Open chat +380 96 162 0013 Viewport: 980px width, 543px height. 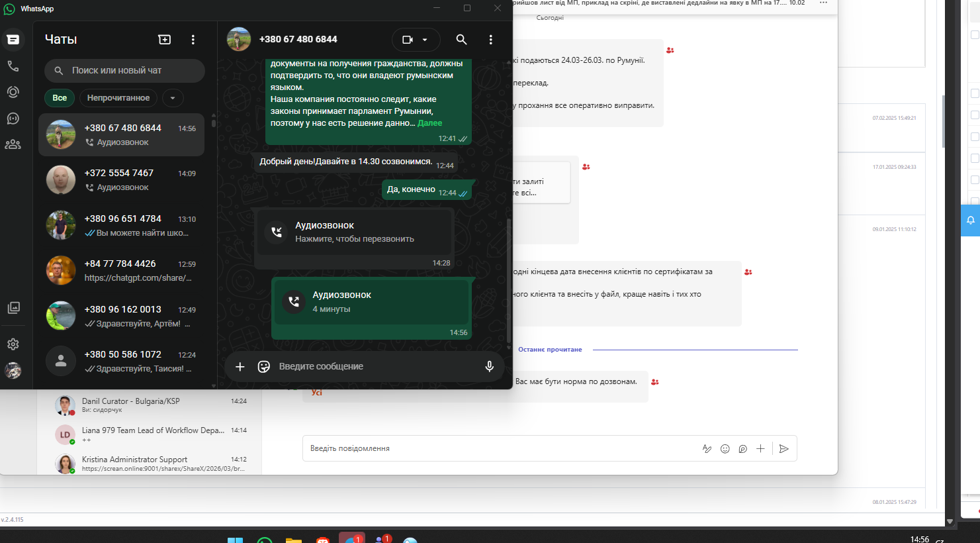[122, 316]
